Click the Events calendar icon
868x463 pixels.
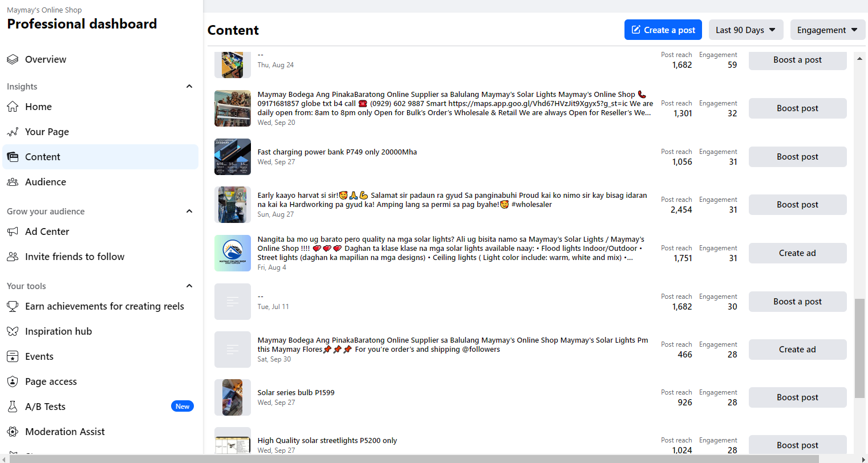click(13, 356)
